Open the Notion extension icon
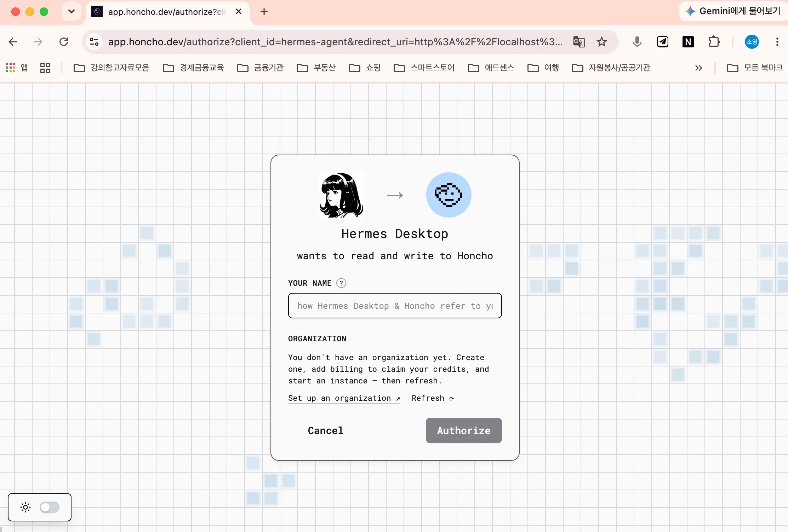The height and width of the screenshot is (532, 788). (688, 42)
